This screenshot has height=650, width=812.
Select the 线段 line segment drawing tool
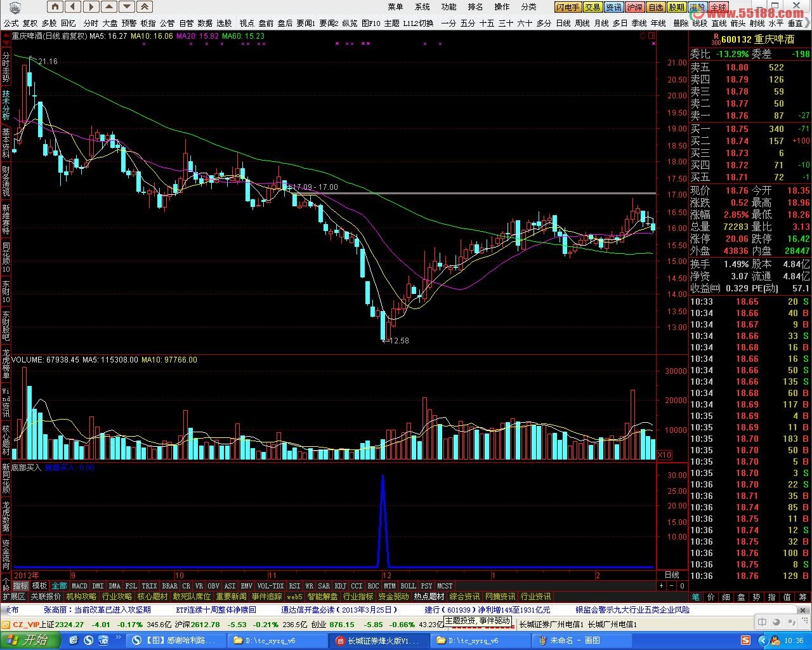[x=700, y=23]
